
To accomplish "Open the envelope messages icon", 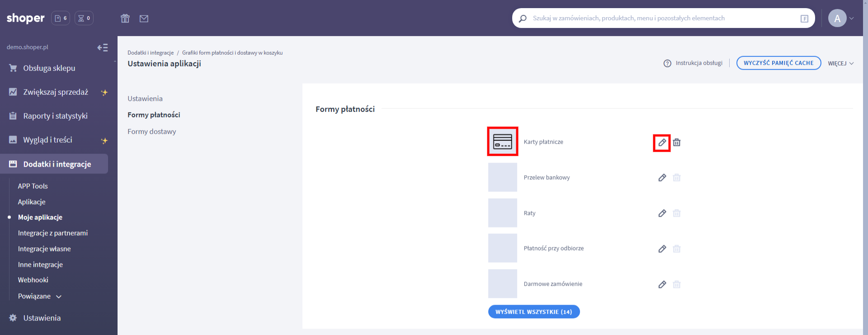I will tap(144, 19).
